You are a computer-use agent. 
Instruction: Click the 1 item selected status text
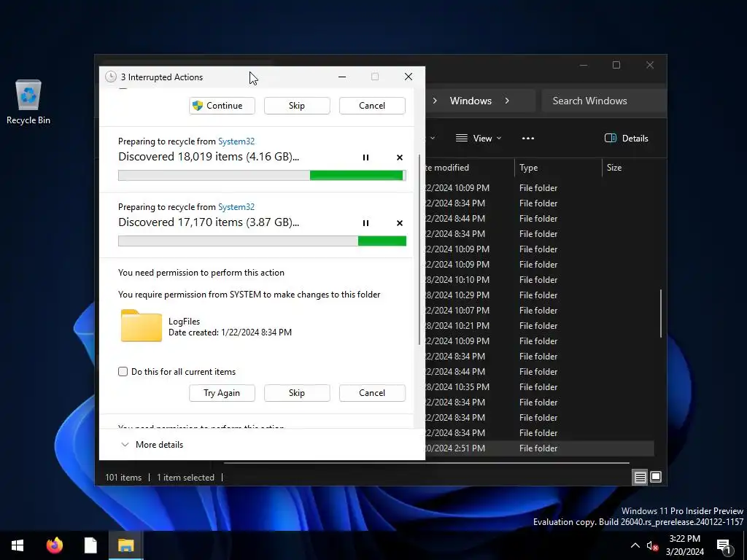[186, 478]
